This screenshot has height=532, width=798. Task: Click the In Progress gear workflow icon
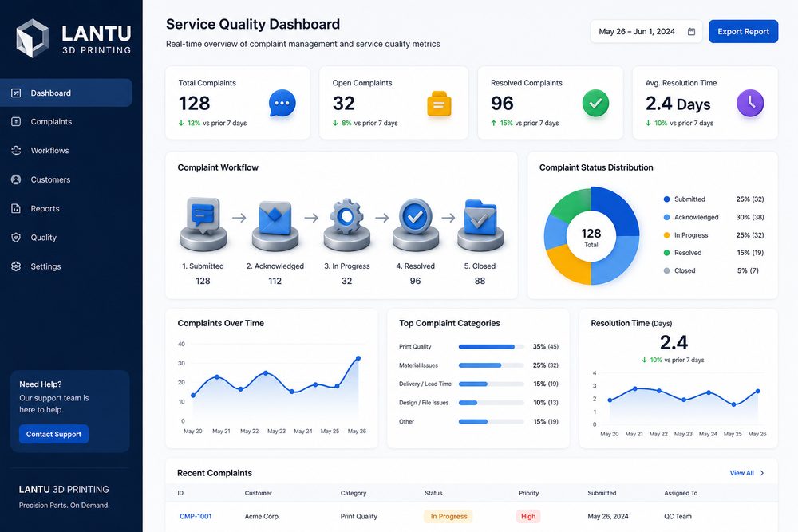(346, 224)
